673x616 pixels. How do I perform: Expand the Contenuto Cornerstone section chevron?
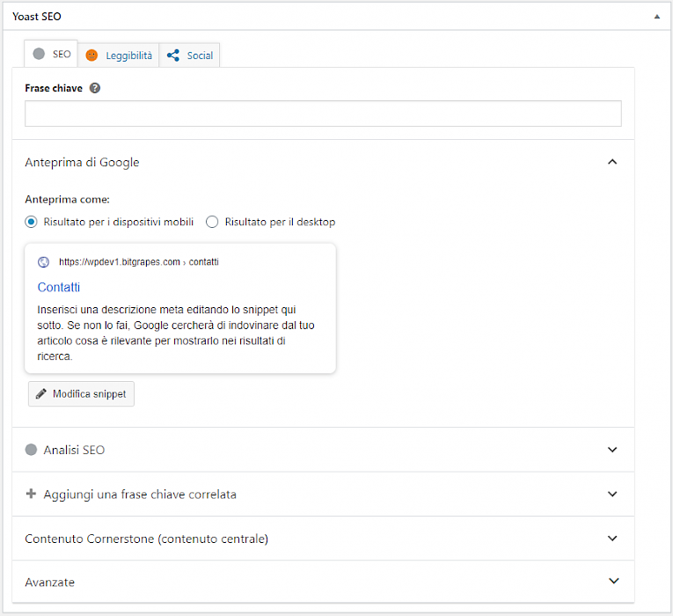(x=613, y=538)
